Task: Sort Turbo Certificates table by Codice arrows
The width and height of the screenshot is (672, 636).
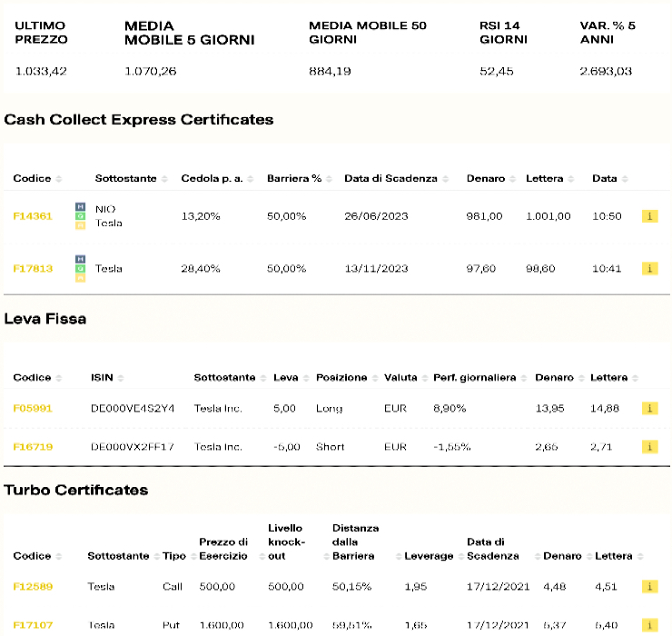Action: (x=59, y=556)
